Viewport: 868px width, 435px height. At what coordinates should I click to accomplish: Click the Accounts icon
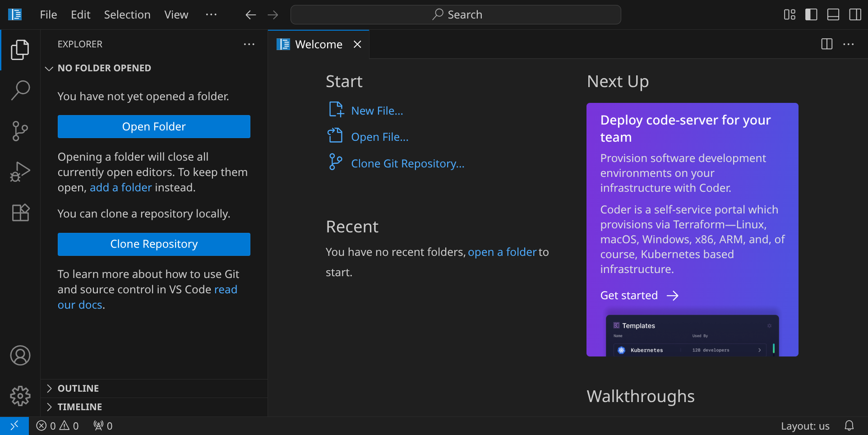(x=20, y=356)
